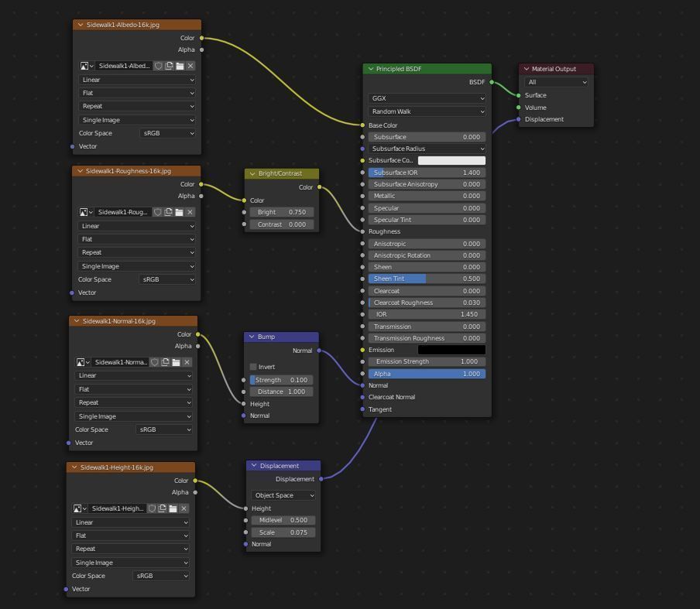The height and width of the screenshot is (609, 700).
Task: Browse image icon on Height image node
Action: [80, 508]
